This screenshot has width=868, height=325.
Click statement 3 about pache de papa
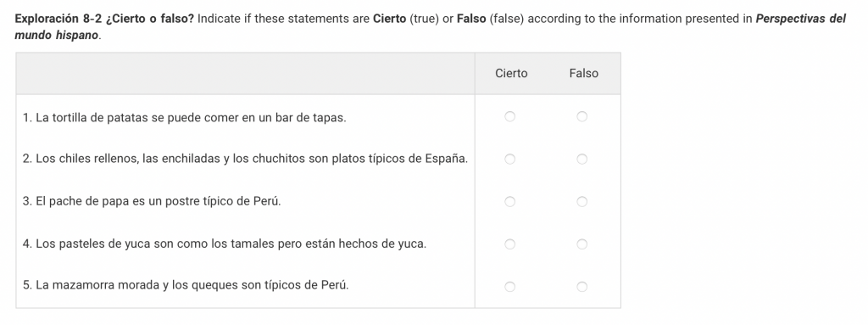pos(152,201)
